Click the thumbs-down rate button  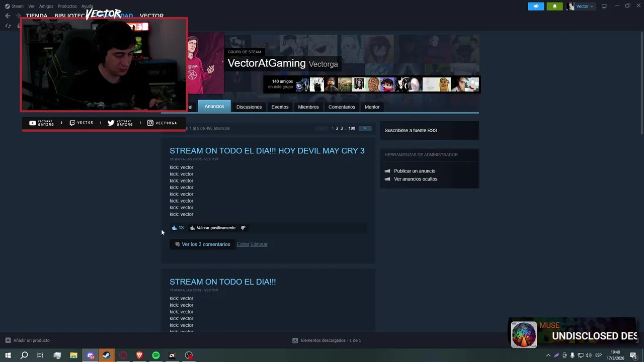point(243,228)
